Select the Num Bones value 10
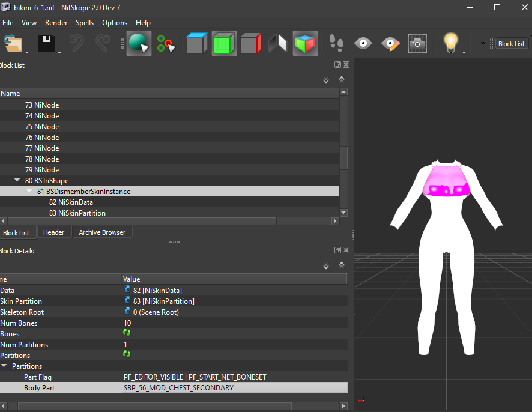Viewport: 532px width, 412px height. coord(234,323)
